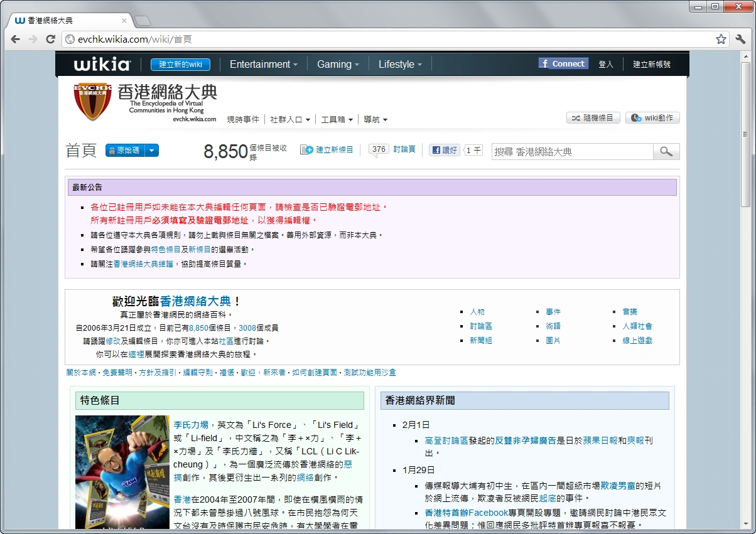Open a new browser tab
Image resolution: width=756 pixels, height=534 pixels.
(143, 21)
